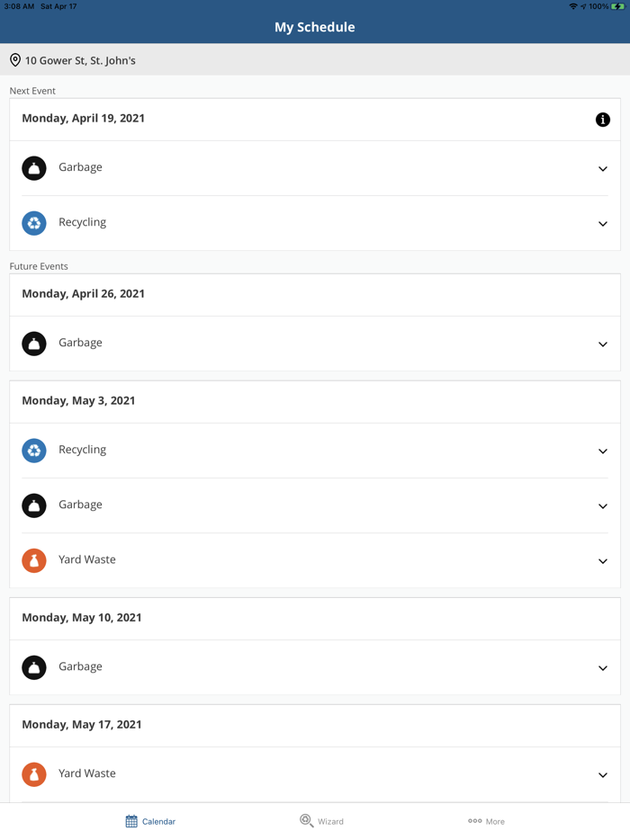
Task: Expand Garbage details for April 19
Action: [603, 169]
